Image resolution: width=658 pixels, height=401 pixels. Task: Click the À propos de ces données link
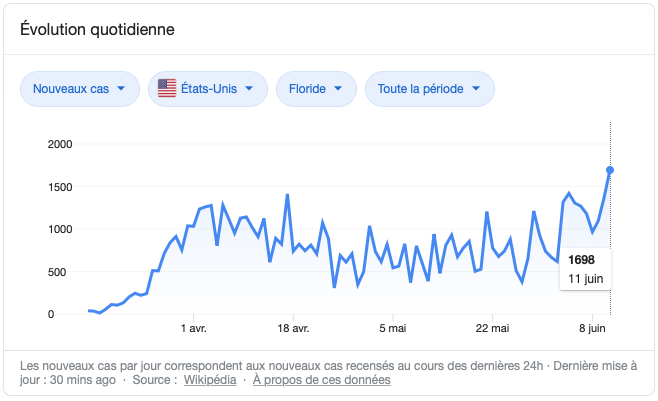[321, 380]
